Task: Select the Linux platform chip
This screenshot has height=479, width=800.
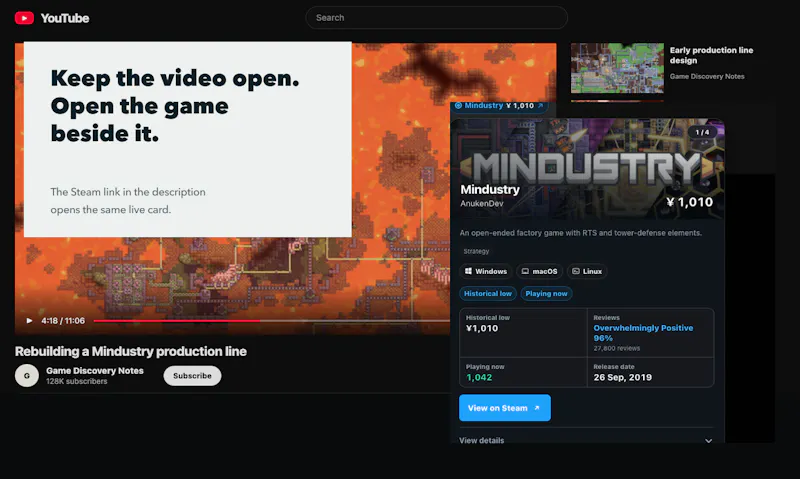Action: point(587,271)
